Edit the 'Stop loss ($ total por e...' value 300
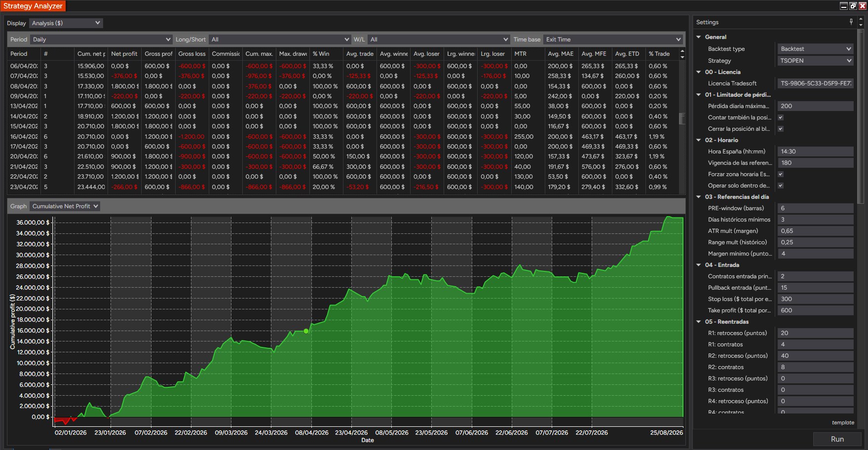This screenshot has height=450, width=868. [x=815, y=299]
